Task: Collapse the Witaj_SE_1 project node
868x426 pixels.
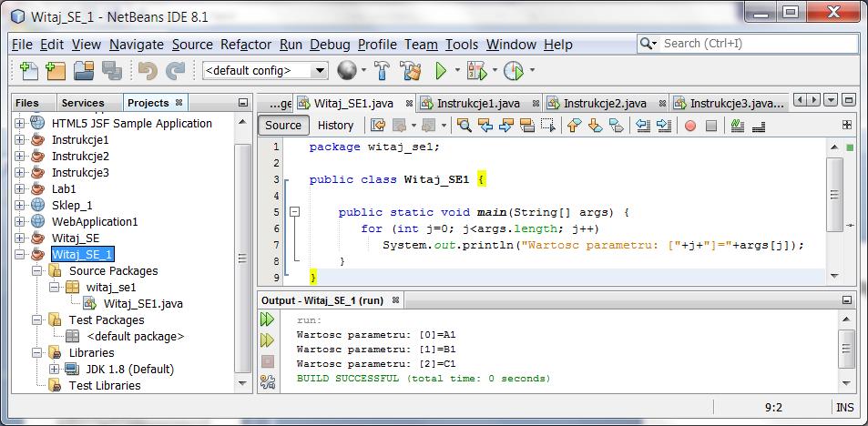Action: 20,255
